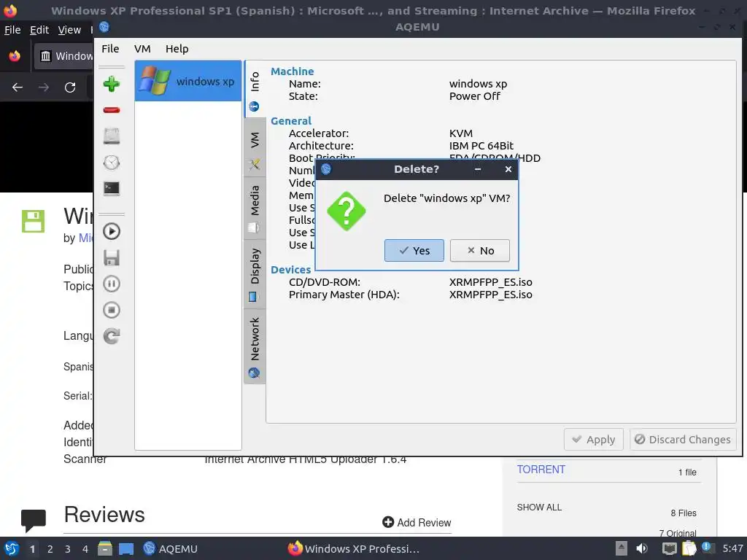This screenshot has width=747, height=560.
Task: Select the windows xp VM entry
Action: coord(188,81)
